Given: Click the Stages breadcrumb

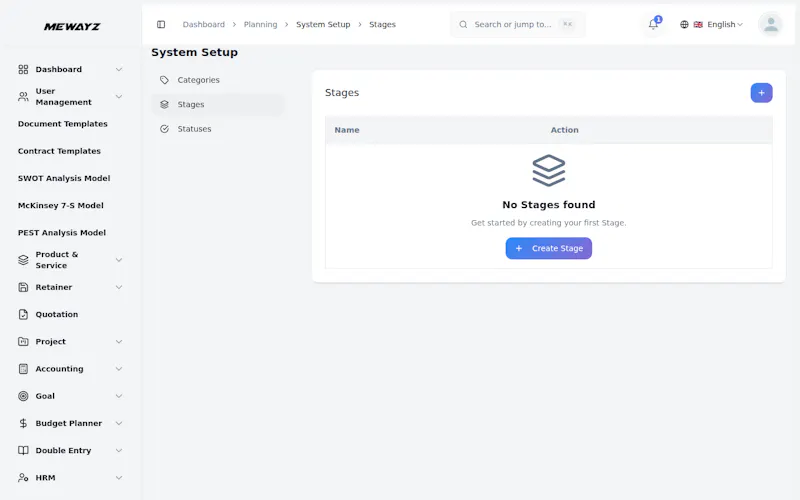Looking at the screenshot, I should [382, 24].
